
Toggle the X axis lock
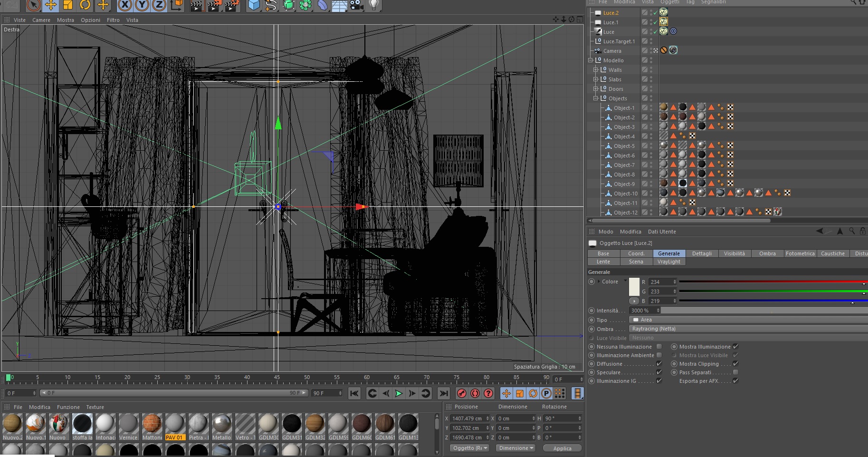click(x=125, y=5)
